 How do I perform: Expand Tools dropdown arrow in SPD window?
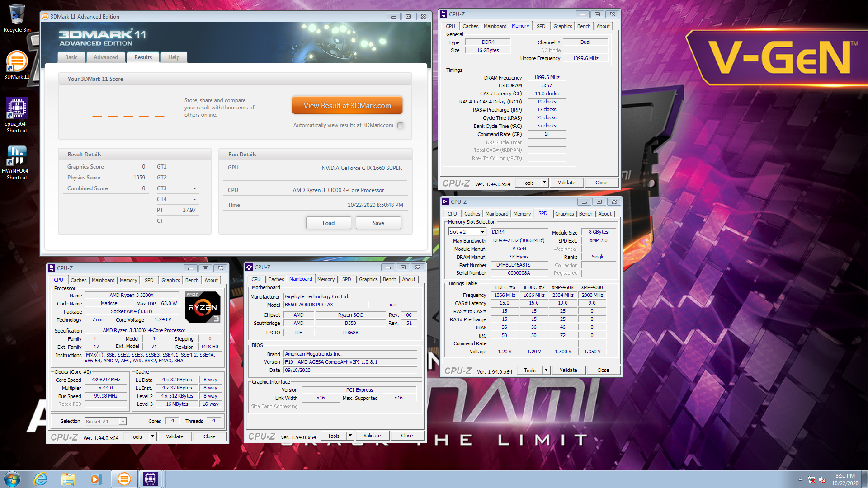pyautogui.click(x=546, y=370)
